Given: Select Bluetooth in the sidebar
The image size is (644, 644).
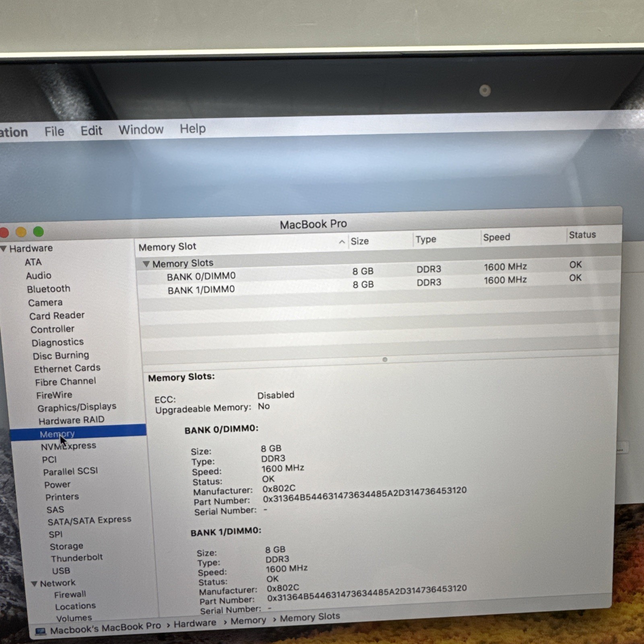Looking at the screenshot, I should 49,289.
